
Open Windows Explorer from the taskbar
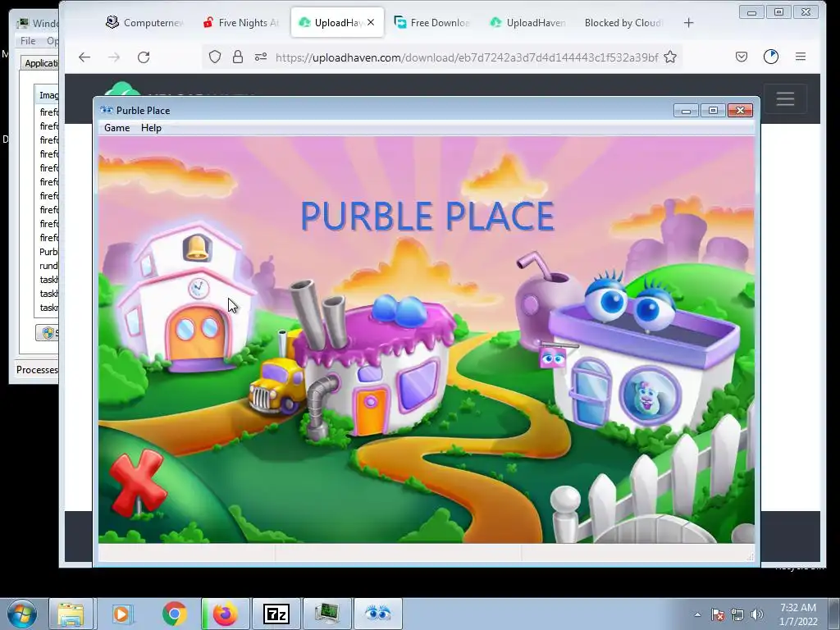[71, 614]
